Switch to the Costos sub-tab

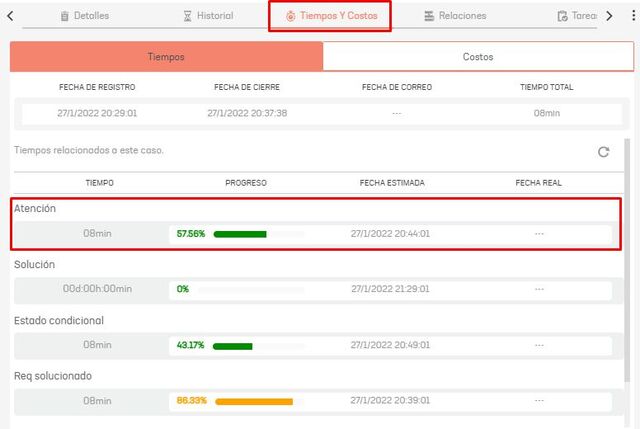[478, 57]
